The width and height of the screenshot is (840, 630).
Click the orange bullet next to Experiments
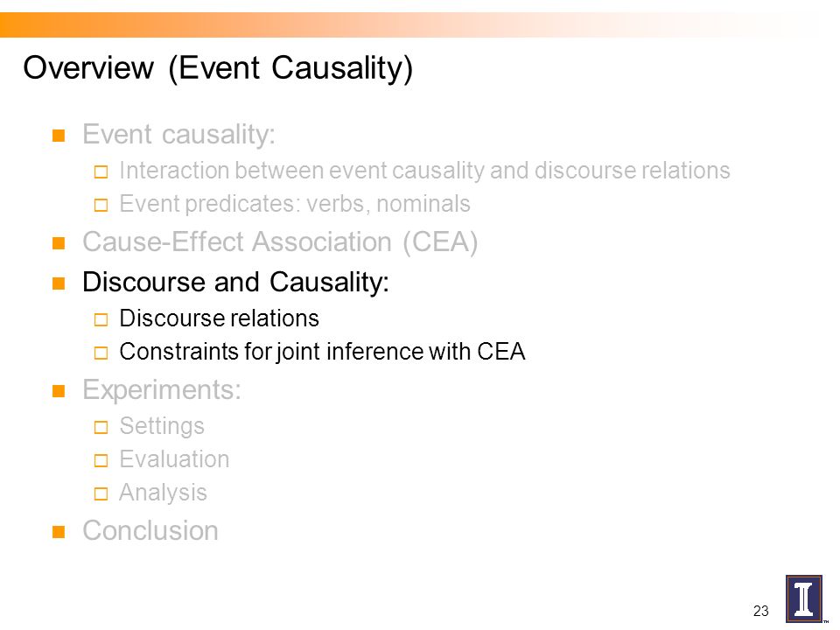[59, 390]
